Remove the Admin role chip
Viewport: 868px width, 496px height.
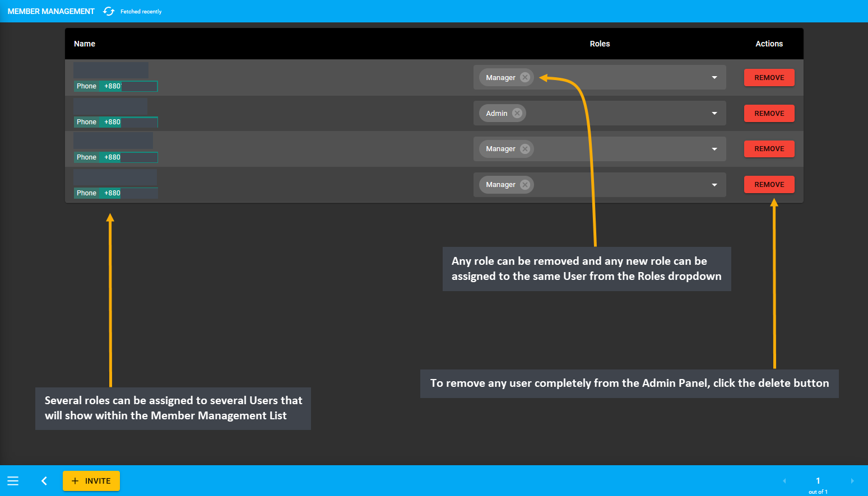click(517, 113)
